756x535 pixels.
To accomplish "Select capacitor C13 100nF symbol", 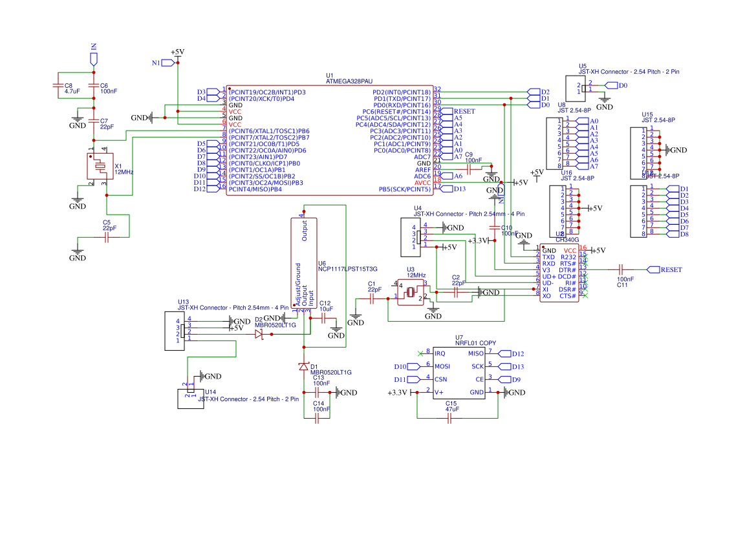I will coord(317,392).
